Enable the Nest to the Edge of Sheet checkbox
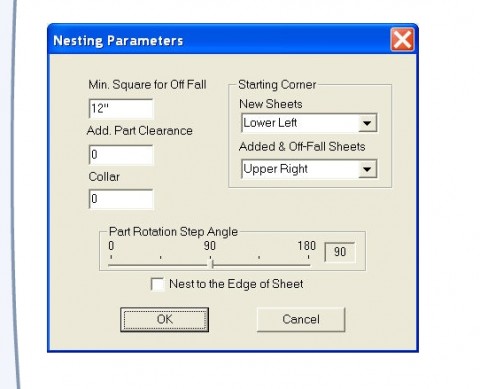Screen dimensions: 480x389 tap(157, 284)
